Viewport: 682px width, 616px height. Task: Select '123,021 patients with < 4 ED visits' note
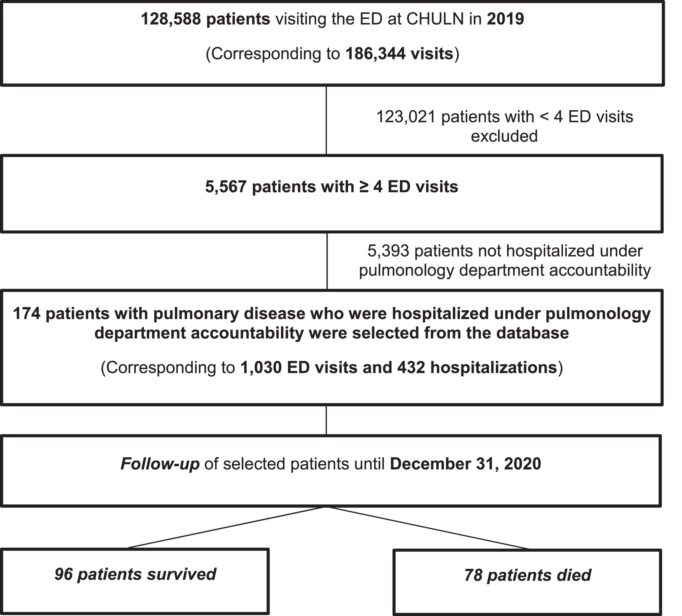[504, 117]
